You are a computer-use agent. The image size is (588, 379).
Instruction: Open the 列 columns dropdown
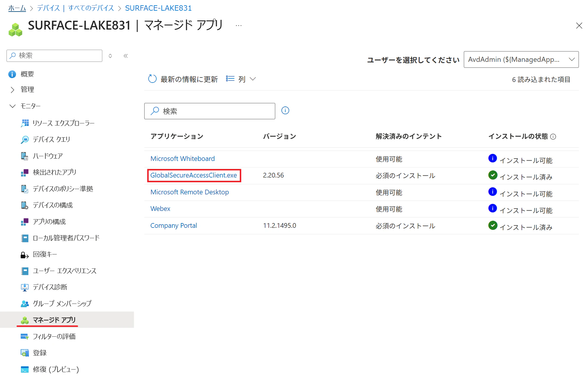coord(241,79)
